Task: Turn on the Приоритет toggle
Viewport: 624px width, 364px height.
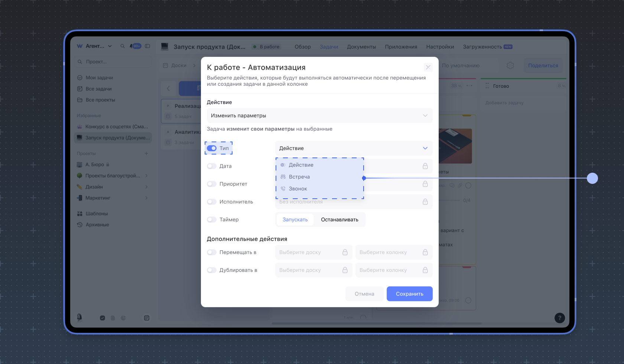Action: tap(212, 184)
